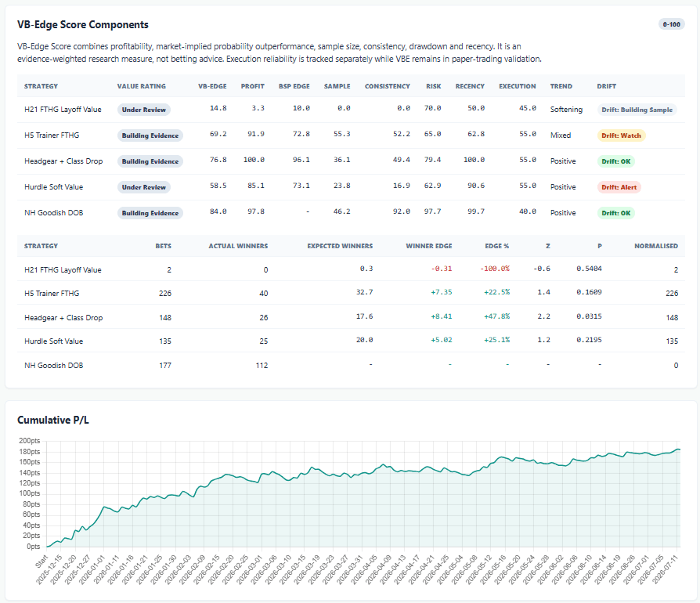Select NH Goodish DOB in bets table
This screenshot has height=603, width=700.
53,366
